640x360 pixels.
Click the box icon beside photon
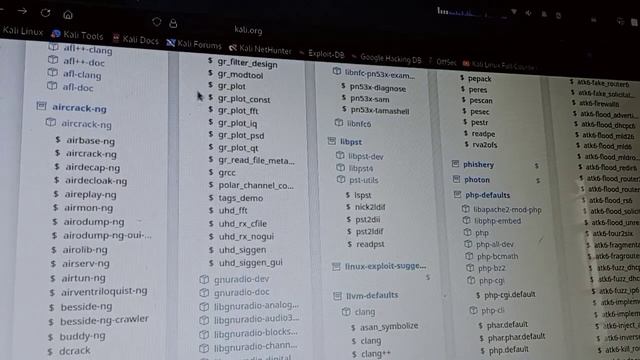456,179
